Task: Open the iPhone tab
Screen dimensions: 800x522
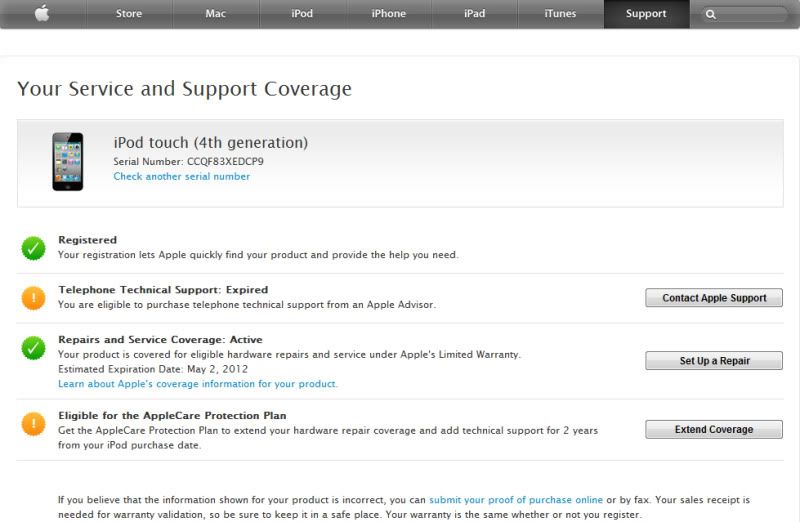Action: tap(389, 14)
